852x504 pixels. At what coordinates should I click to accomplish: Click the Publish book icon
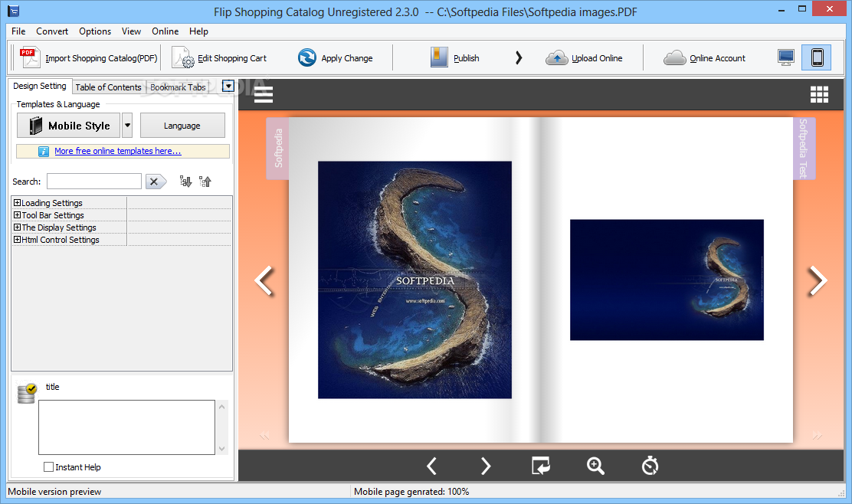click(x=439, y=57)
